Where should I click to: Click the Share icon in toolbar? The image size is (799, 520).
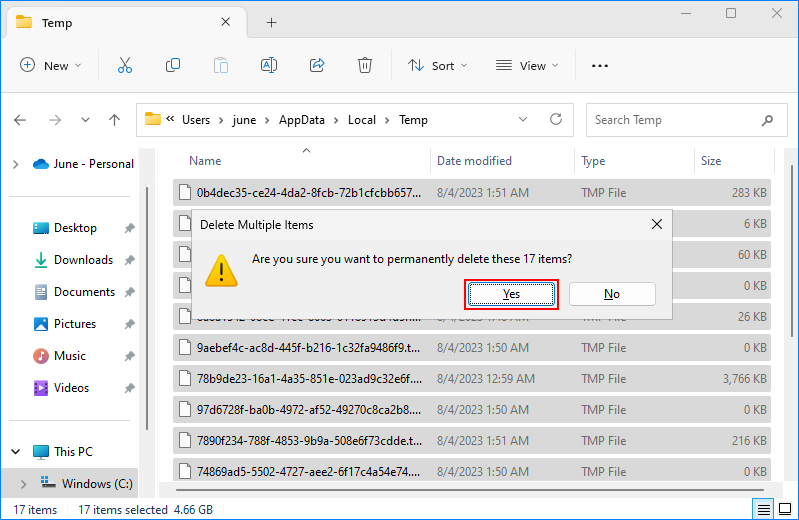tap(317, 65)
